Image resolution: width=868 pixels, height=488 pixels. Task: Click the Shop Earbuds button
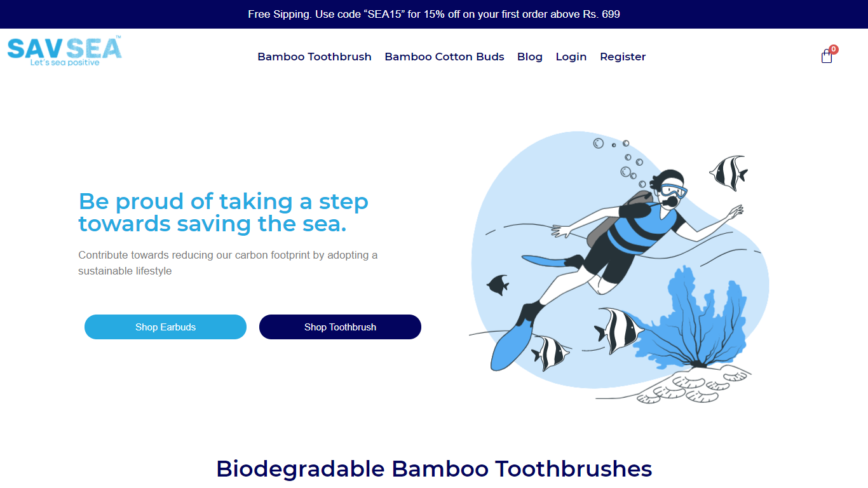(165, 327)
